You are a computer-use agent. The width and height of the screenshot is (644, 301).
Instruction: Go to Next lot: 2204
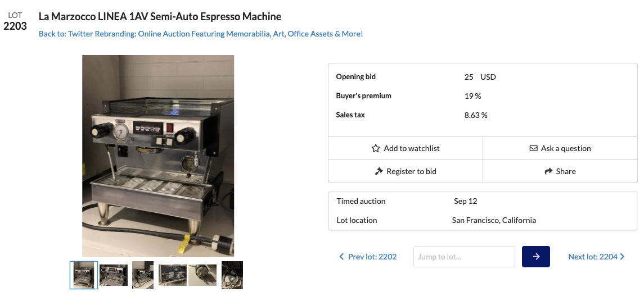[x=592, y=257]
